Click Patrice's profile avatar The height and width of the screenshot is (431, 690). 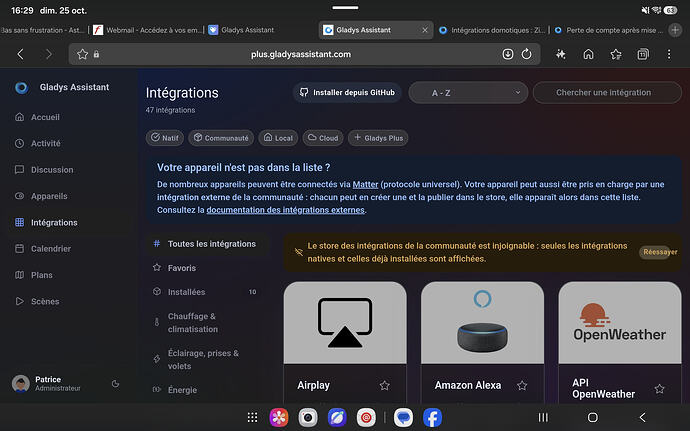[21, 383]
